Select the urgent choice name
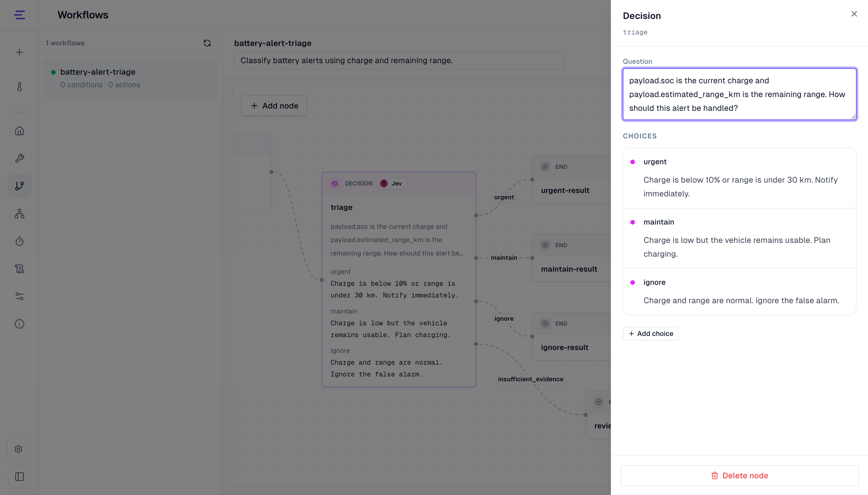 654,162
